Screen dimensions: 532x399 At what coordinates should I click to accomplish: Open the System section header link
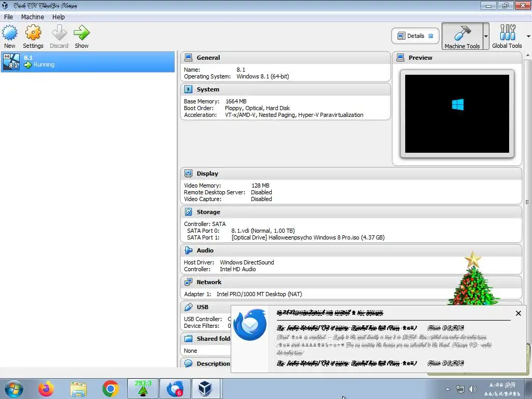pos(208,89)
